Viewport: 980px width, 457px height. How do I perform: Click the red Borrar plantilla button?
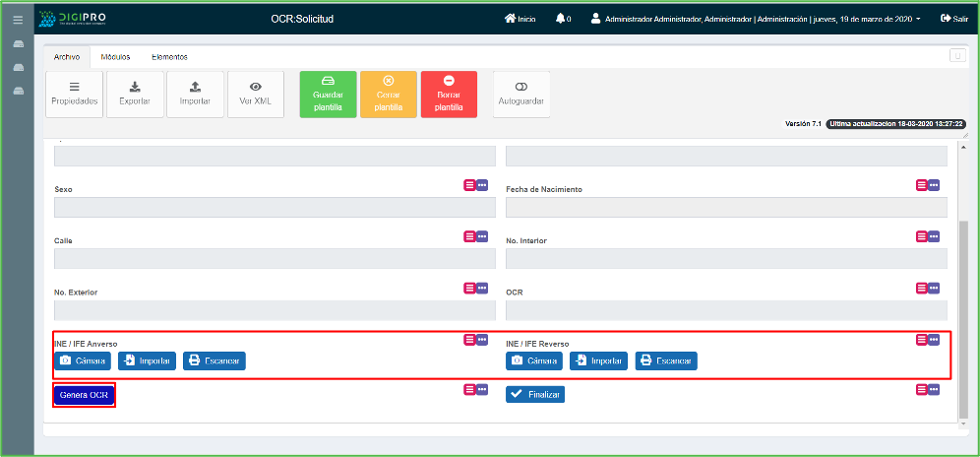click(x=449, y=95)
